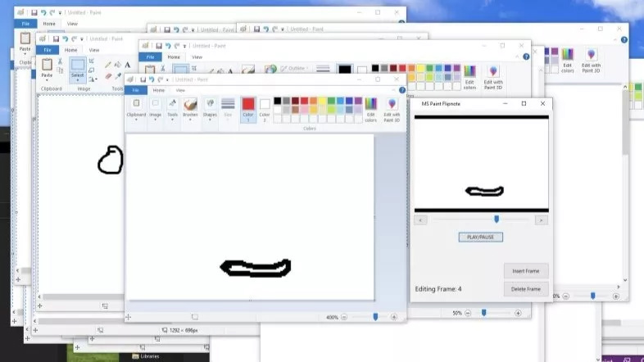Click zoom slider handle in 400% zoom window
The image size is (644, 362).
[375, 317]
